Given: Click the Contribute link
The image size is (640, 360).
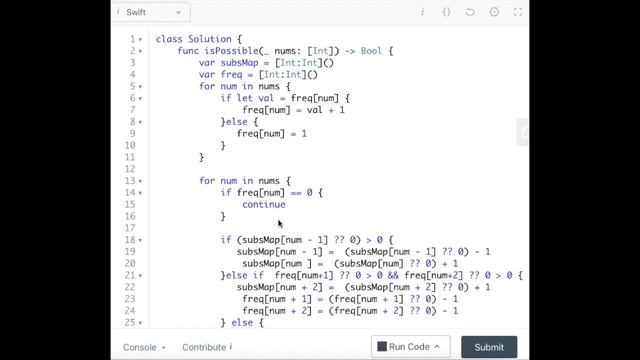Looking at the screenshot, I should 204,347.
